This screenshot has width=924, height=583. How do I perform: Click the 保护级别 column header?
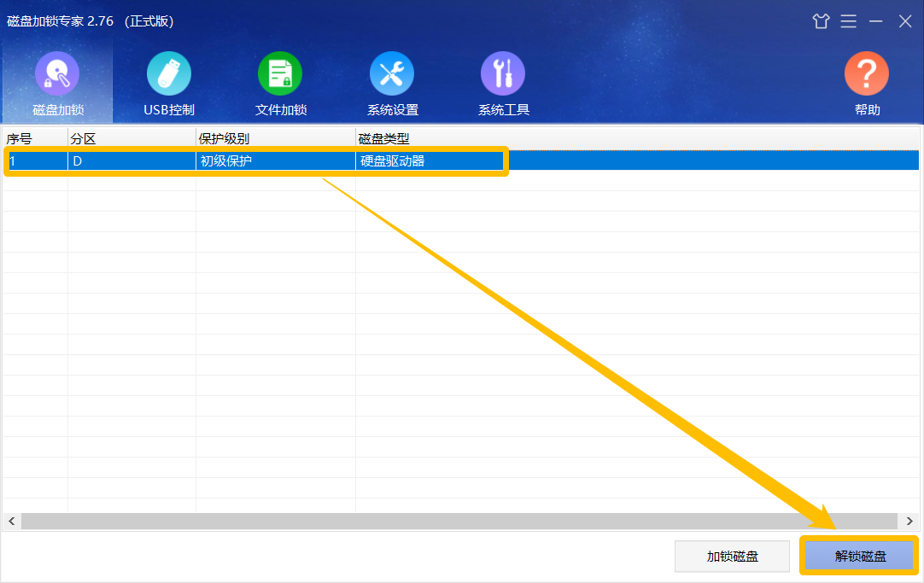pyautogui.click(x=276, y=138)
